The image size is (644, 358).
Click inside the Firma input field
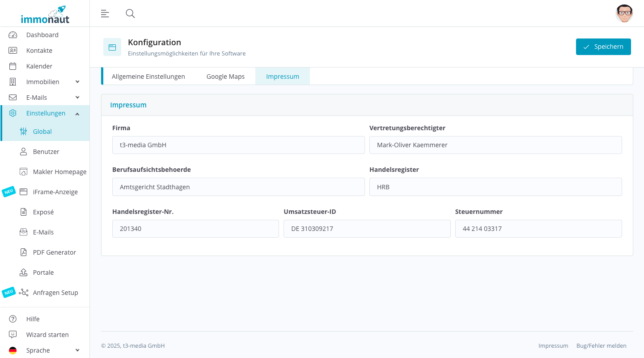(x=238, y=145)
